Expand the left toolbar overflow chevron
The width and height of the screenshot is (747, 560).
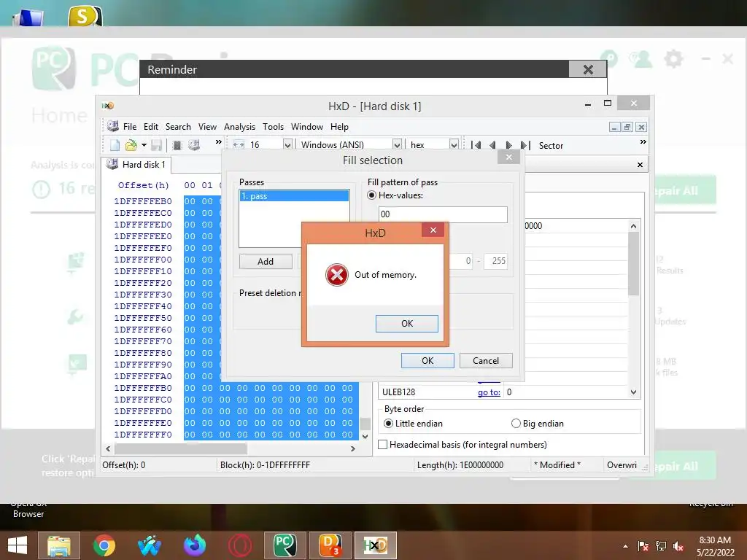click(218, 142)
